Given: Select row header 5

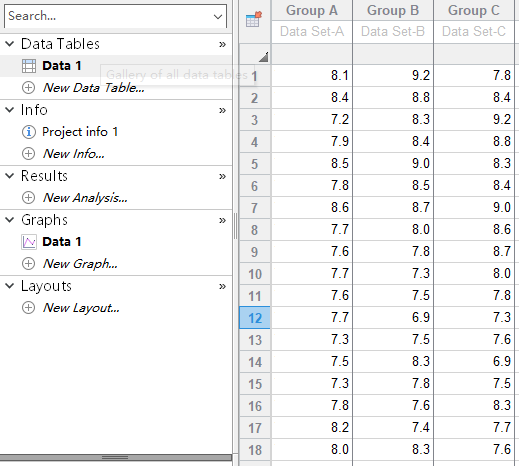Looking at the screenshot, I should pos(255,164).
